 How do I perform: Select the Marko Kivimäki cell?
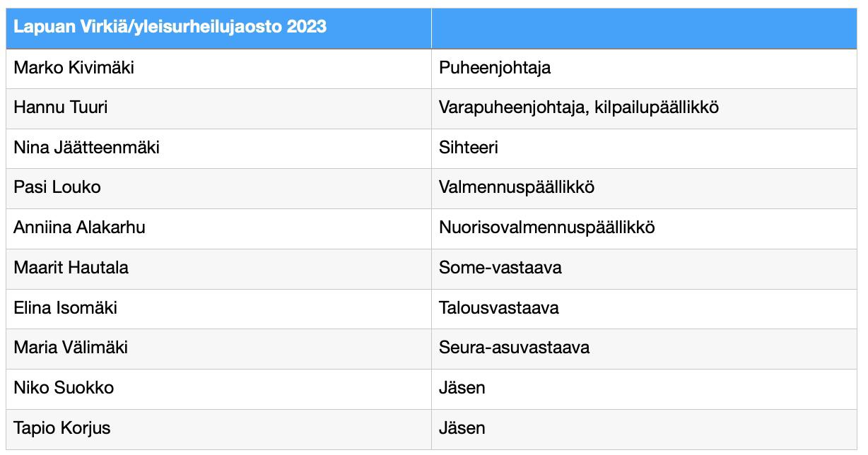(218, 69)
